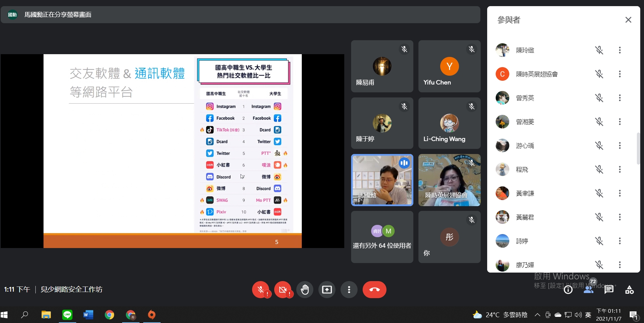
Task: Select the shared presentation slide
Action: 172,151
